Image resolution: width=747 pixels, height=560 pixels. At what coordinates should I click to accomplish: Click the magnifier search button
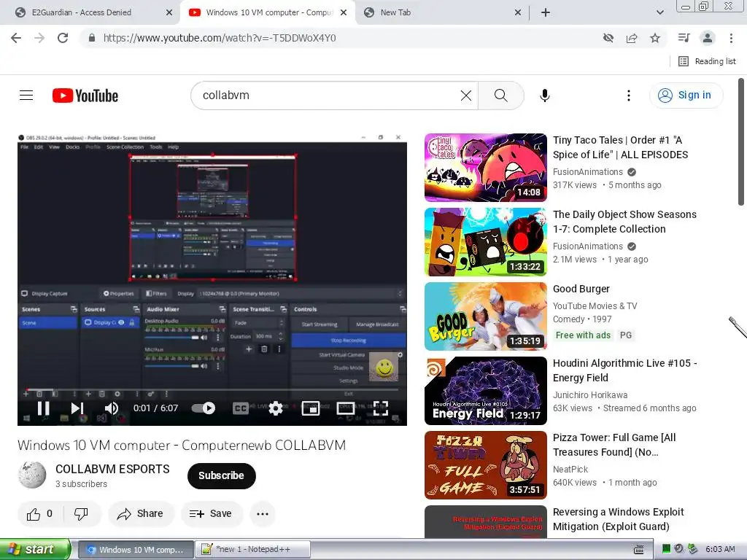(x=500, y=96)
